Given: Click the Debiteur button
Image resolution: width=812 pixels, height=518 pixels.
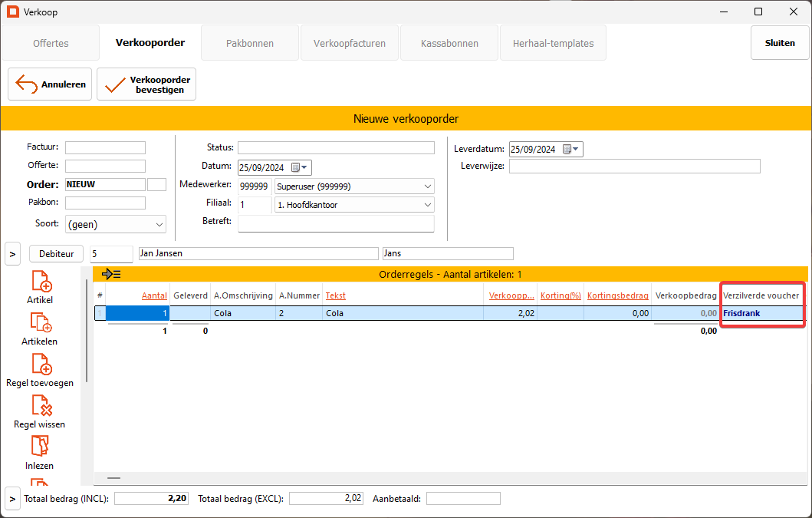Looking at the screenshot, I should point(56,253).
